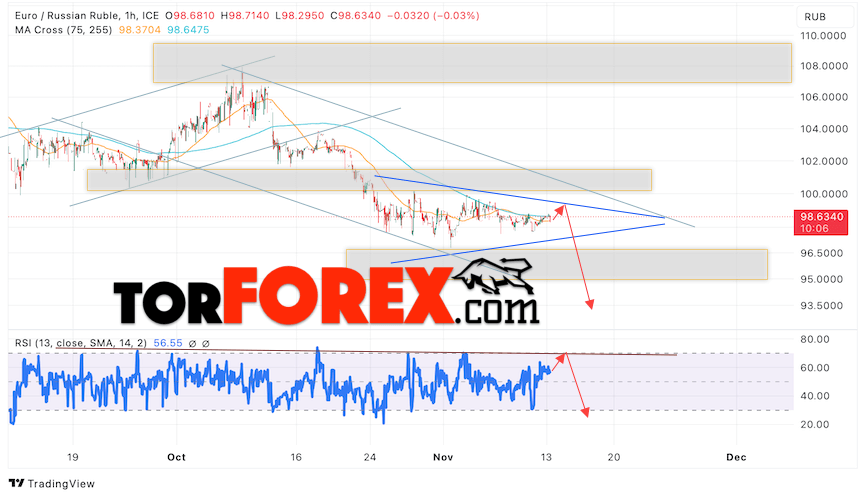Click the 102.0000 price axis label

(x=823, y=161)
